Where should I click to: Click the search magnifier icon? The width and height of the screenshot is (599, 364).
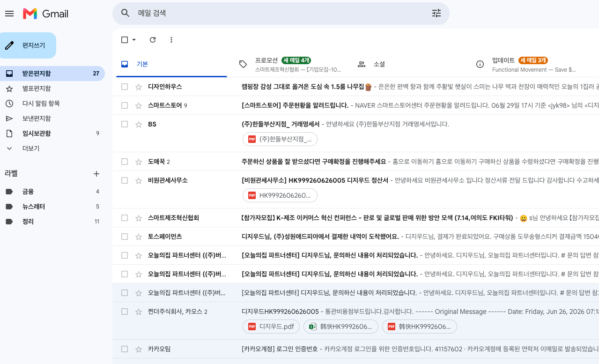(x=126, y=13)
